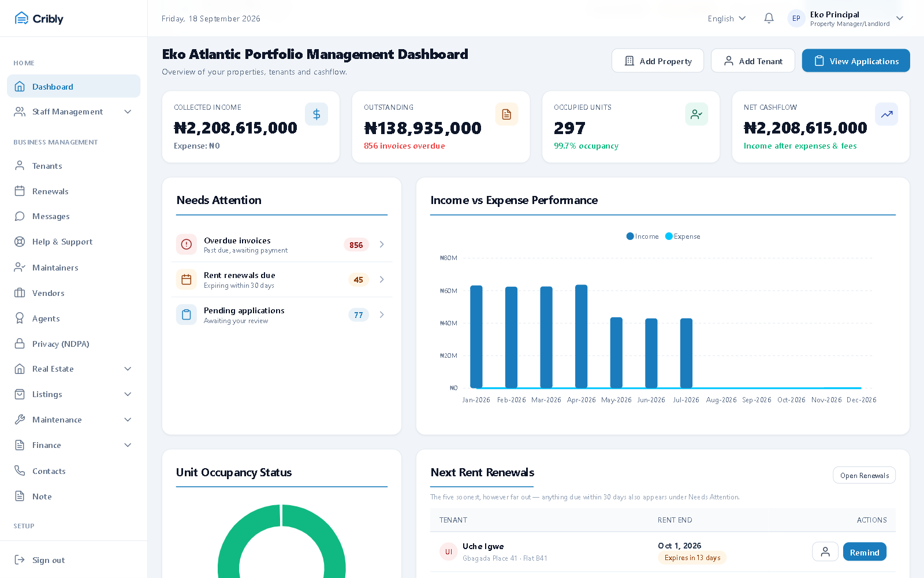Open the Eko Principal account menu

click(x=845, y=18)
